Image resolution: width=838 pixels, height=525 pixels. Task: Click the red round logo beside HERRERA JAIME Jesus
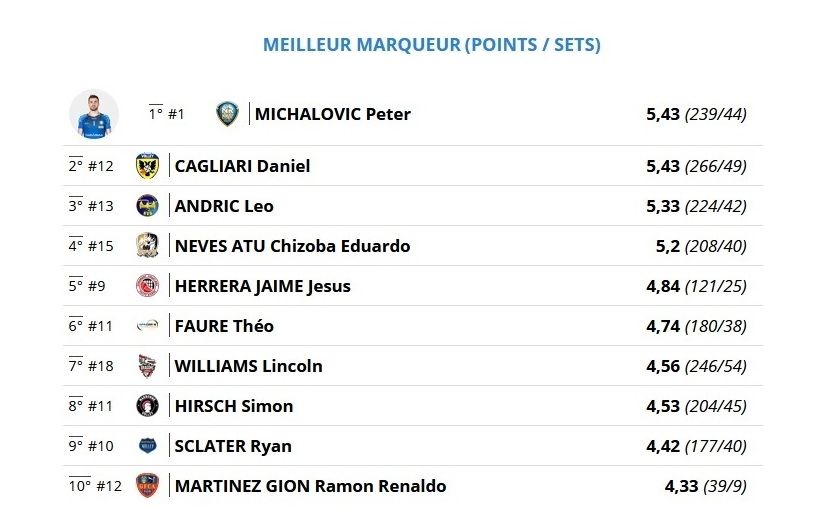pyautogui.click(x=148, y=285)
